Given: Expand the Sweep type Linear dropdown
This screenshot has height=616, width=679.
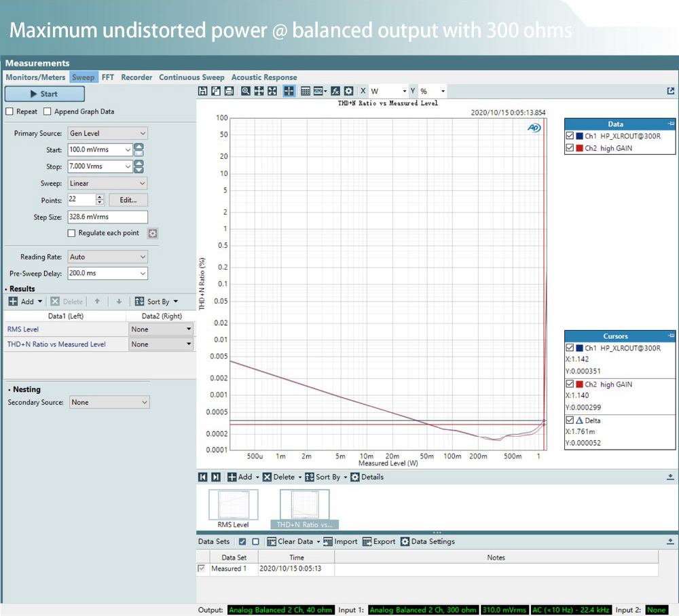Looking at the screenshot, I should click(x=108, y=183).
